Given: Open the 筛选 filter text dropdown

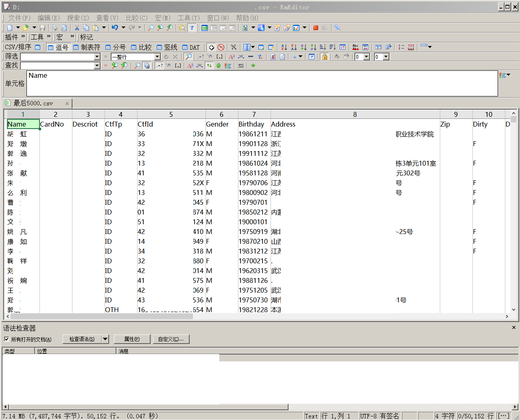Looking at the screenshot, I should point(97,57).
